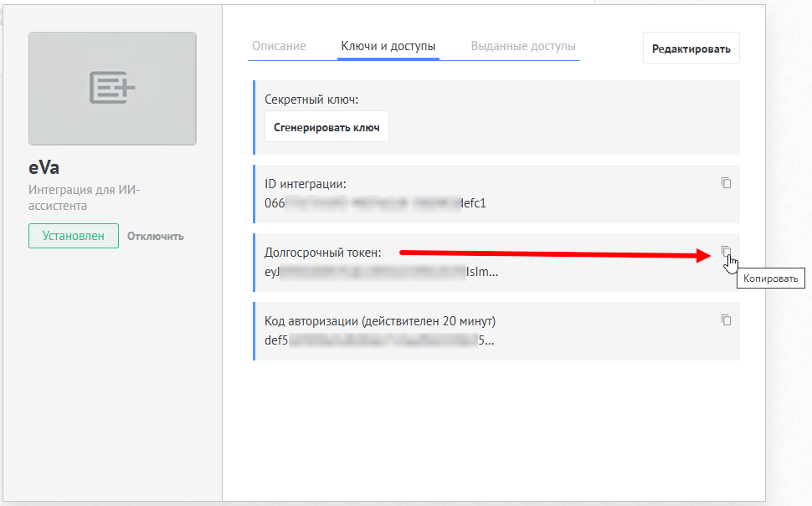Click the green Установлен status button
Image resolution: width=812 pixels, height=506 pixels.
coord(74,236)
